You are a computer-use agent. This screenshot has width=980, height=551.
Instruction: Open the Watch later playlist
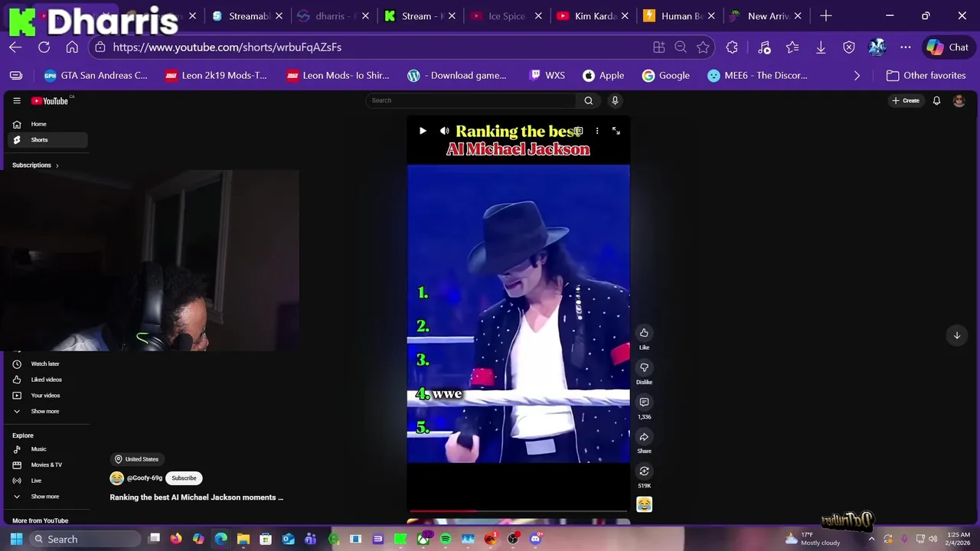[x=47, y=364]
